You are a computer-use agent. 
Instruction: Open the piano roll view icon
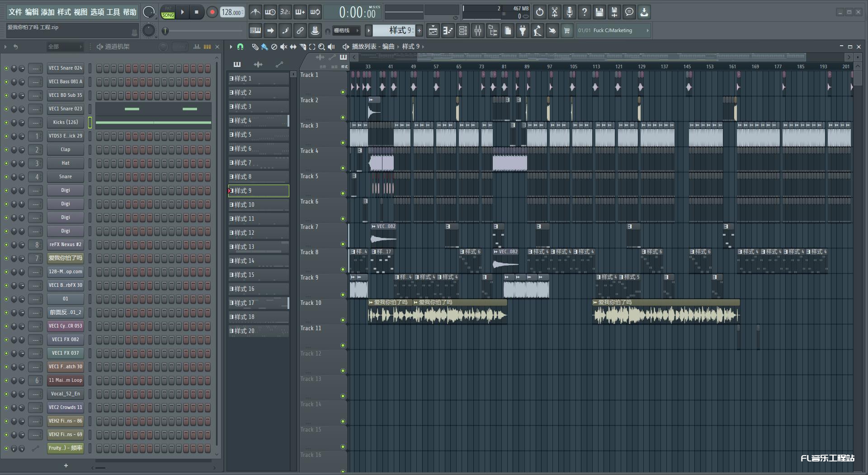coord(448,30)
